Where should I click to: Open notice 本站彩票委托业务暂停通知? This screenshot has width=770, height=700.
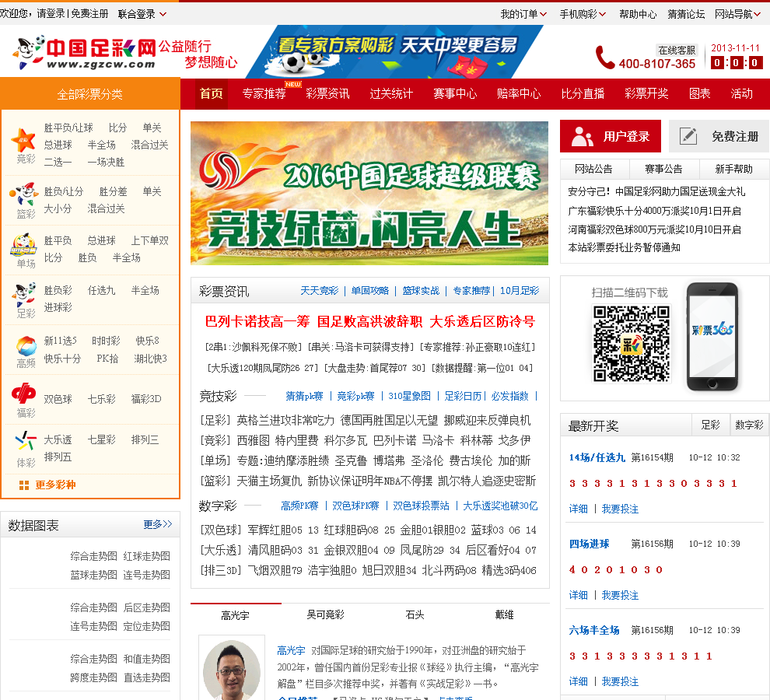[624, 247]
